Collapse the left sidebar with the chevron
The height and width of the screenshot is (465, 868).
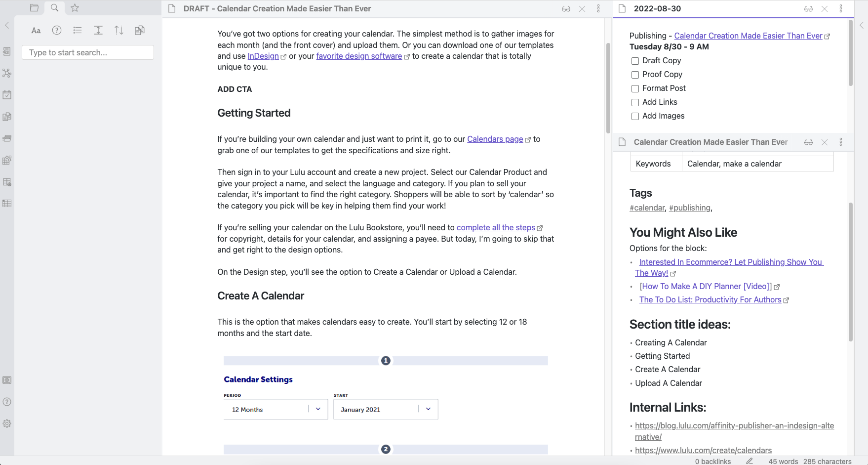click(6, 25)
